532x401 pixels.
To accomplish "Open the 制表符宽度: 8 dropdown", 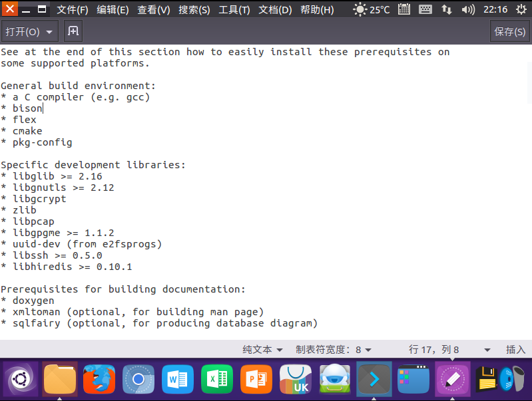I will click(x=334, y=349).
